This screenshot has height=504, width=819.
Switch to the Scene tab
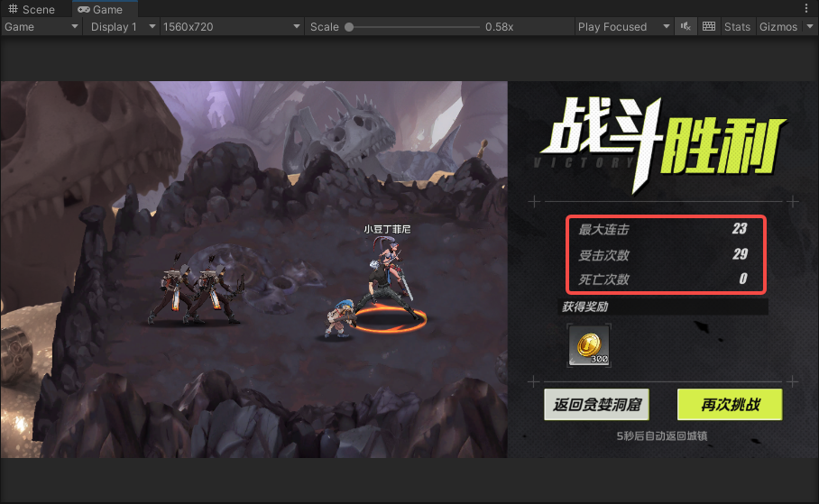(x=32, y=9)
